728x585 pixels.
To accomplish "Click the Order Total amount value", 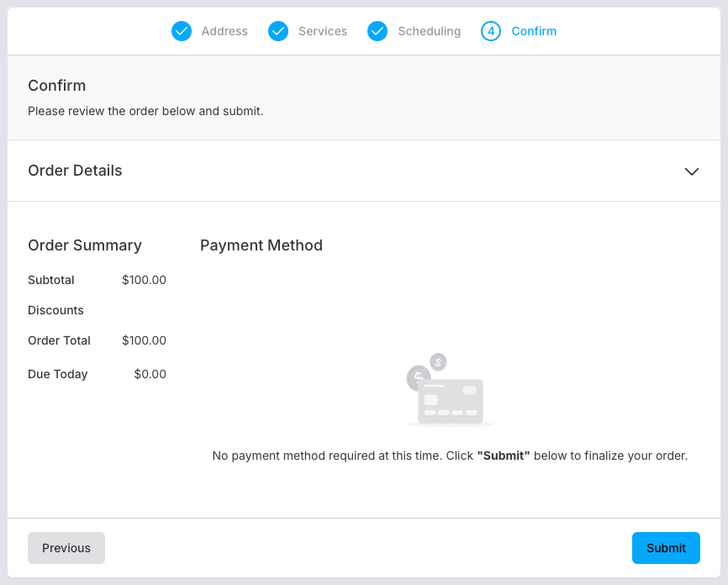I will click(144, 340).
